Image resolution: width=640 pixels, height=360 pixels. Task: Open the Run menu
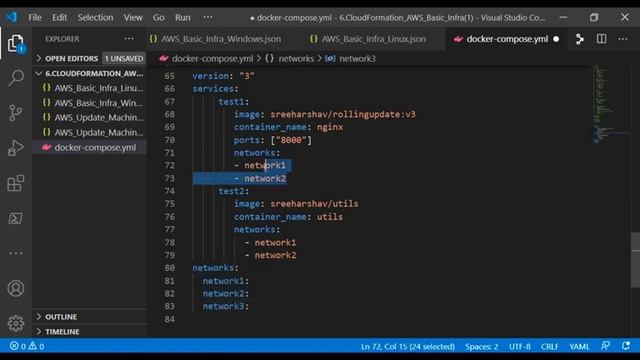coord(182,17)
